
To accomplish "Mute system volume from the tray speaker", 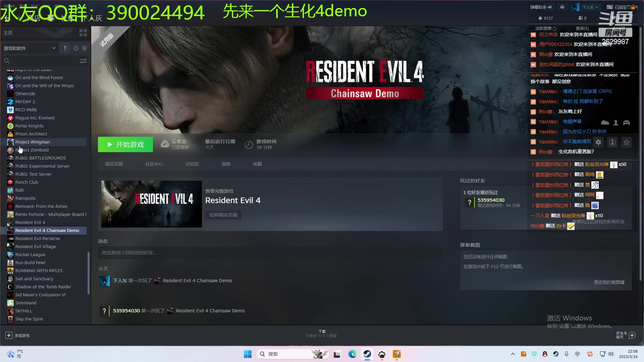I will coord(611,354).
